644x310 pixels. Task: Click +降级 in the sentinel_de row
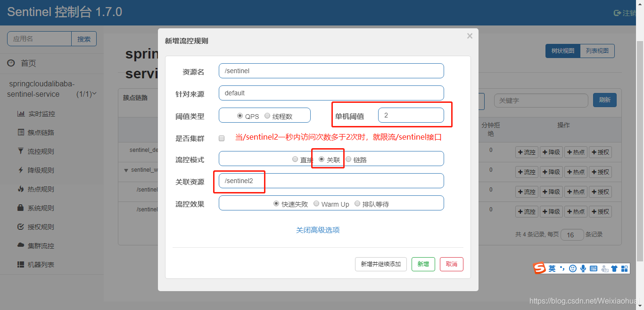click(x=552, y=152)
